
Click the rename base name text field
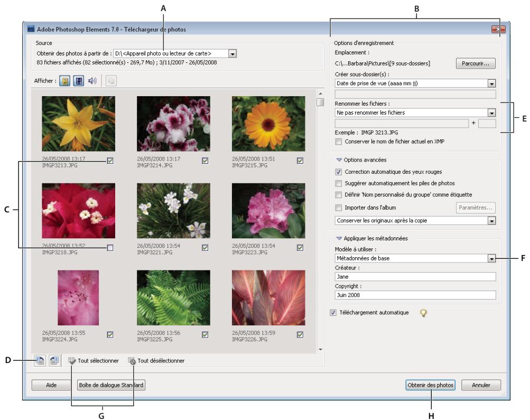(x=402, y=123)
